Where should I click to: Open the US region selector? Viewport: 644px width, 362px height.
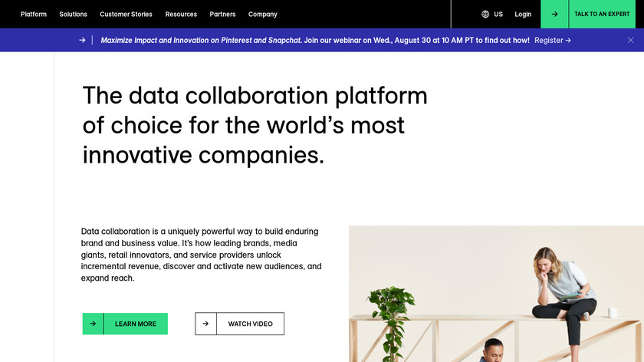pyautogui.click(x=498, y=14)
